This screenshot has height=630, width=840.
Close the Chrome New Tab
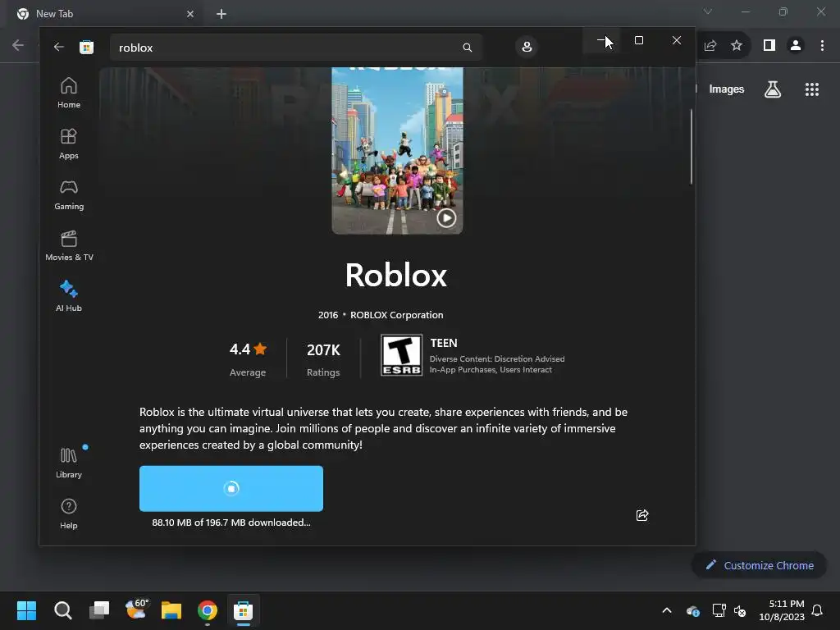(x=190, y=14)
